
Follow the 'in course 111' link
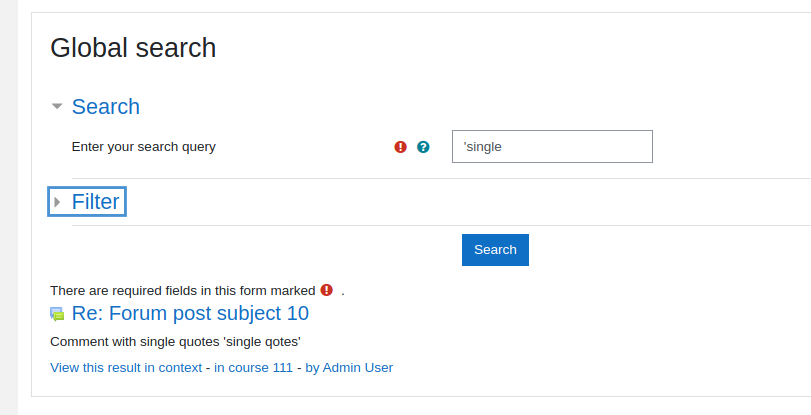(253, 368)
